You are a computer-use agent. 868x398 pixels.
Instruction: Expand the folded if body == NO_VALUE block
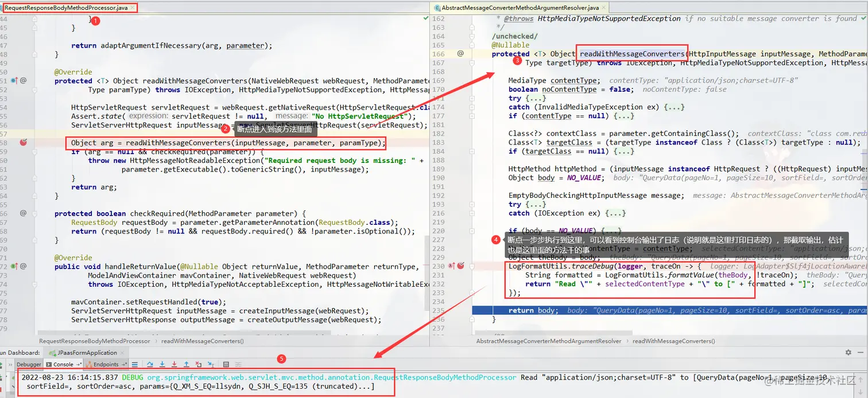[473, 231]
